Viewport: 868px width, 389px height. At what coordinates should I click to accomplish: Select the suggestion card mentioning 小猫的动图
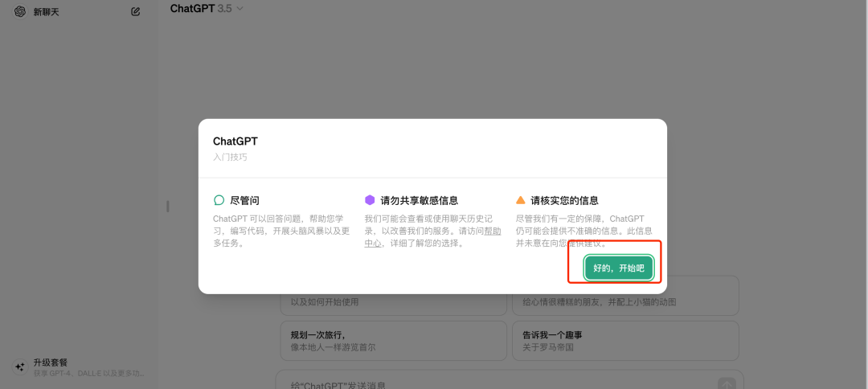624,301
